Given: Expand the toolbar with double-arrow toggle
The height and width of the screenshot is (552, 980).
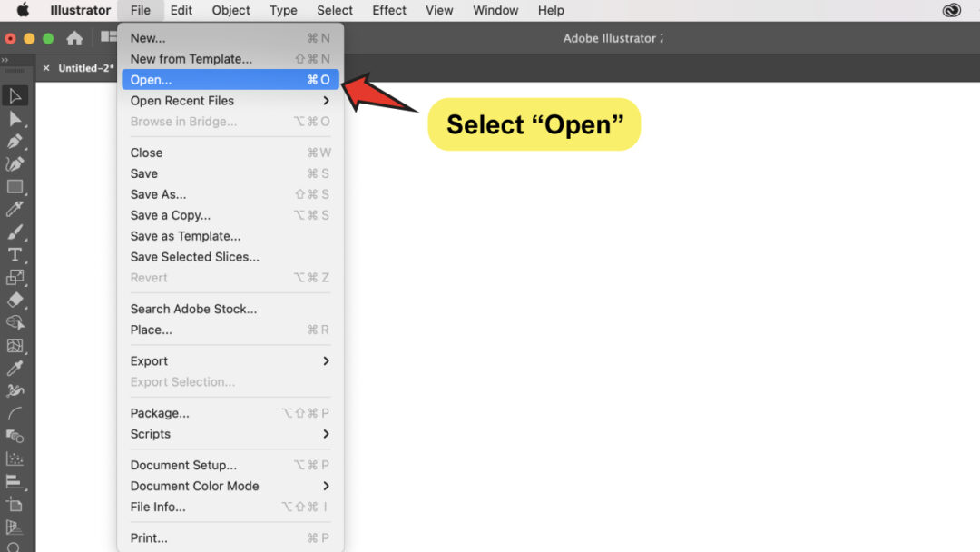Looking at the screenshot, I should 5,60.
